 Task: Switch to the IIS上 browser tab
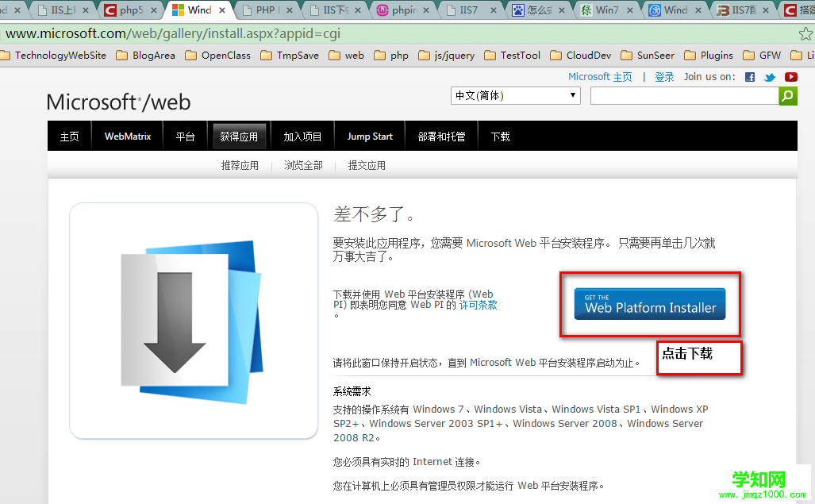[x=63, y=10]
